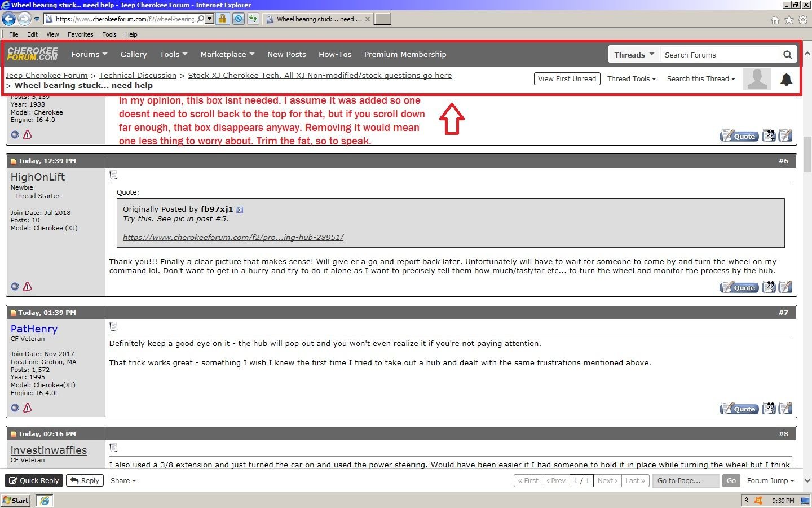The height and width of the screenshot is (508, 812).
Task: Expand the Threads search-type selector
Action: tap(634, 55)
